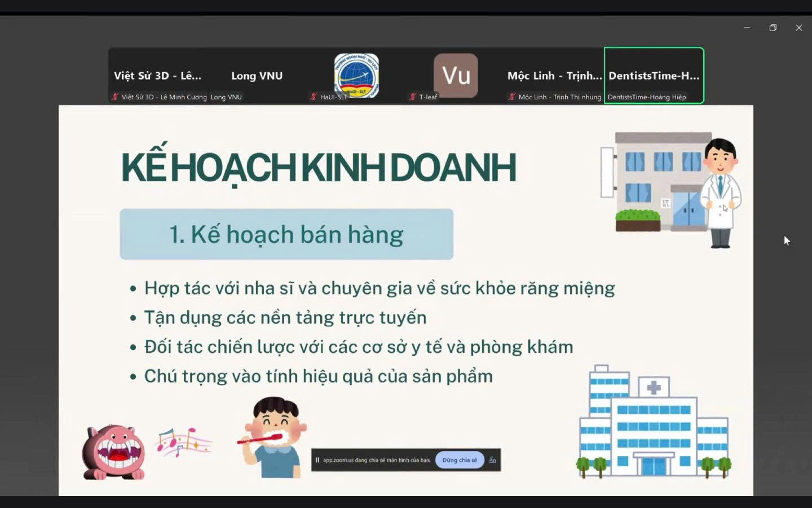This screenshot has height=508, width=812.
Task: Select Long VNU participant tile
Action: tap(257, 75)
